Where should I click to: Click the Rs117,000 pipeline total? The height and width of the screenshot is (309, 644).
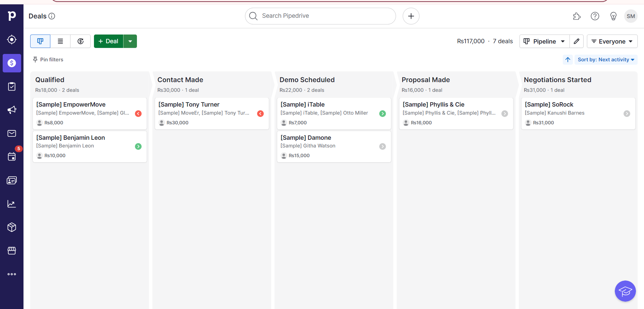(471, 41)
